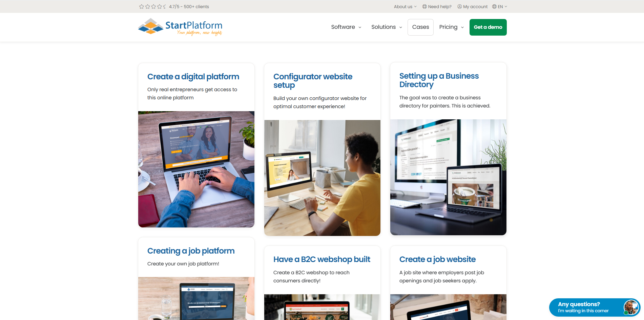This screenshot has width=644, height=320.
Task: Expand the Solutions menu
Action: pyautogui.click(x=387, y=27)
